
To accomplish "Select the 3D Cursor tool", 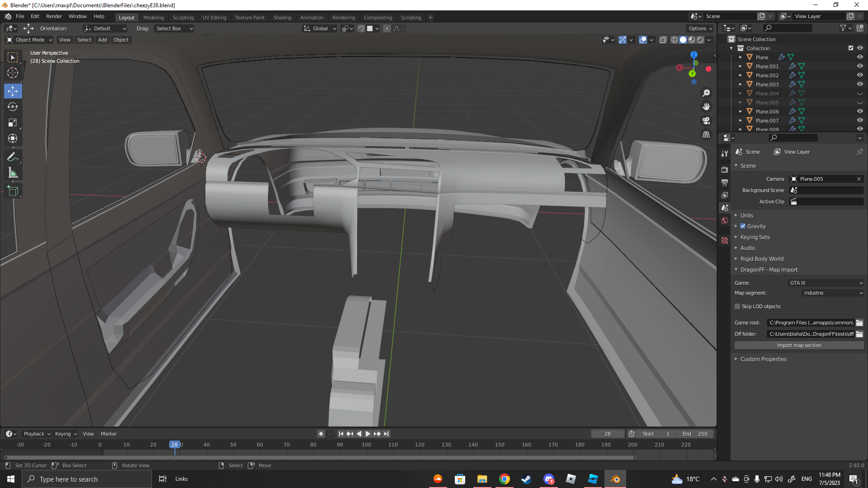I will coord(13,73).
